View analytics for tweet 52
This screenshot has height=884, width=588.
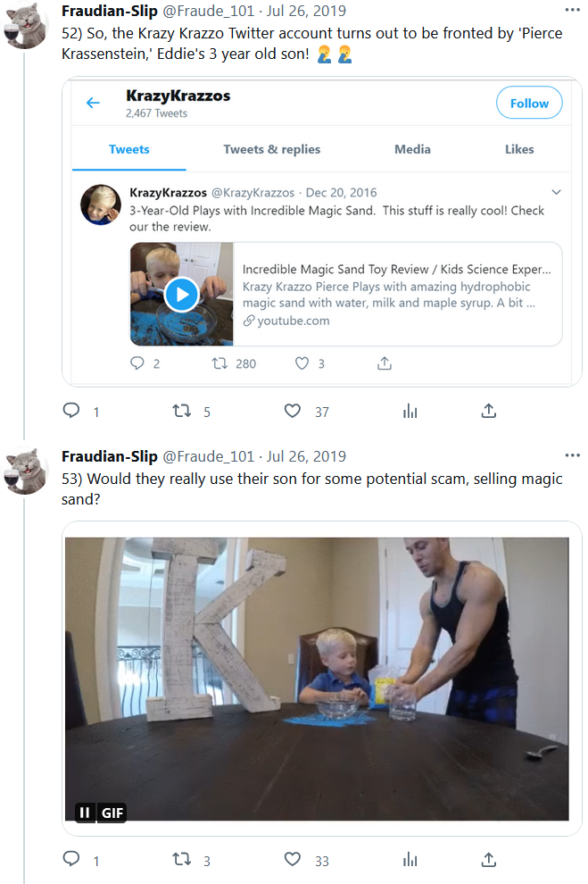click(x=410, y=411)
